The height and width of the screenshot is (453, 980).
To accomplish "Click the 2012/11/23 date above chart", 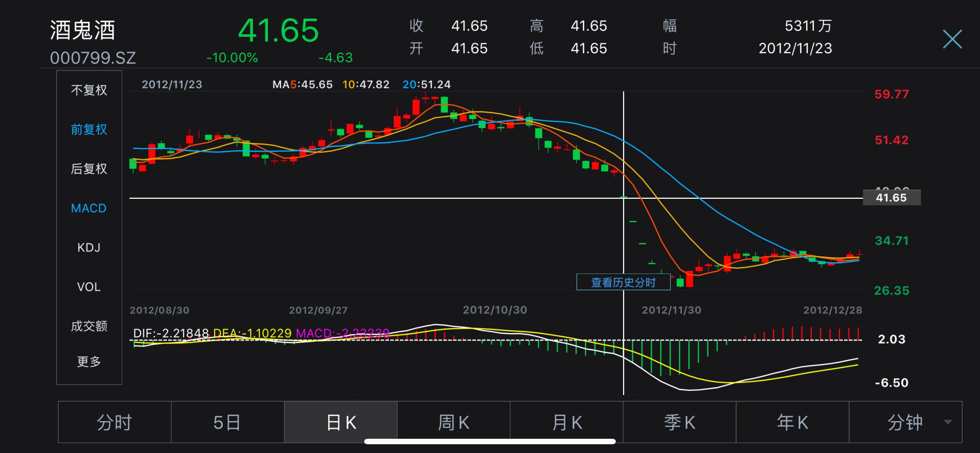I will click(172, 84).
